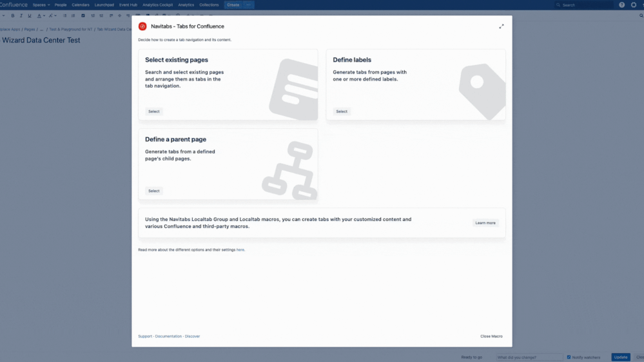Open the Documentation link
Viewport: 644px width, 362px height.
pyautogui.click(x=168, y=336)
